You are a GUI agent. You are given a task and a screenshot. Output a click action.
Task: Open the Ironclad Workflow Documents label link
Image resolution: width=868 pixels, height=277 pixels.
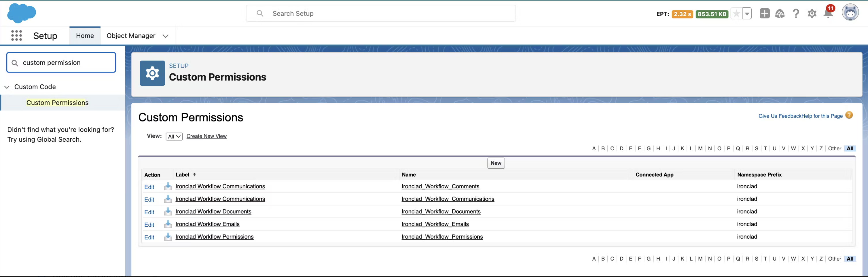coord(213,212)
